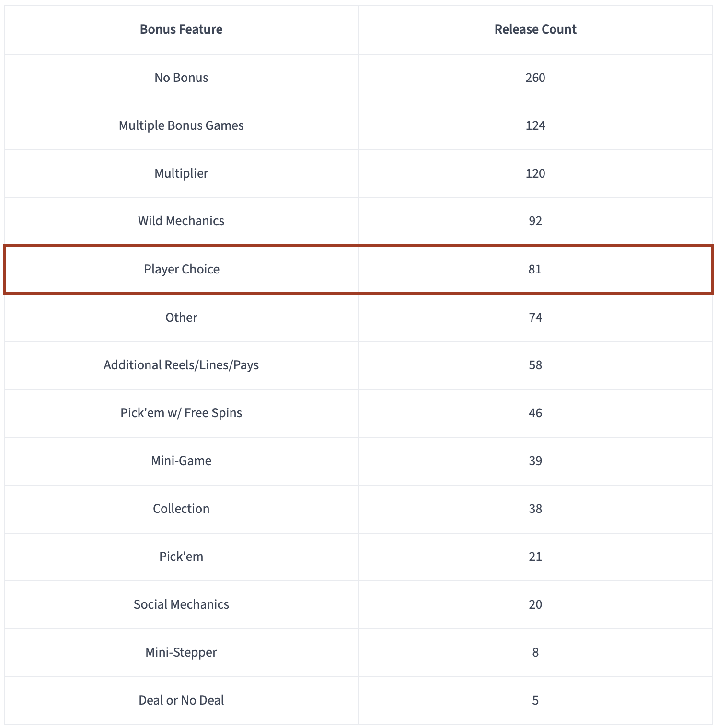Click the Release Count column header
The width and height of the screenshot is (717, 728).
point(535,29)
